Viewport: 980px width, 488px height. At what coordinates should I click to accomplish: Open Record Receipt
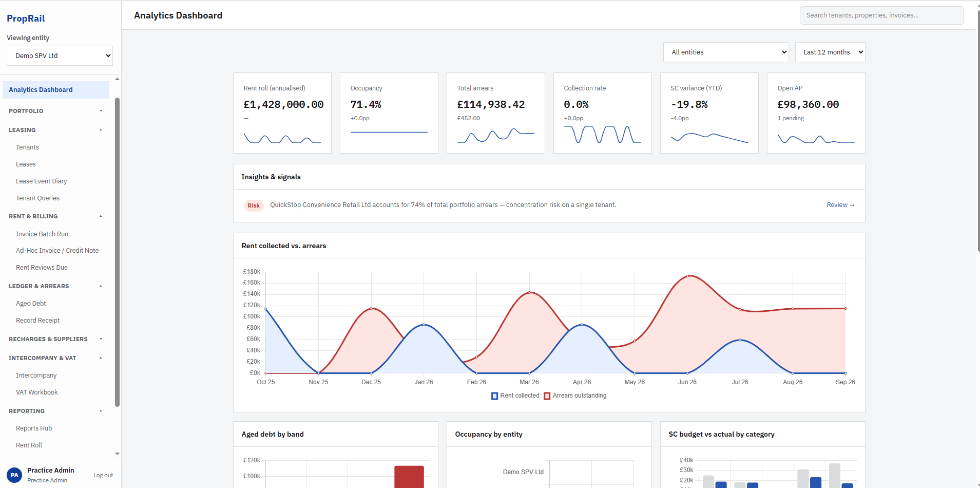point(37,321)
